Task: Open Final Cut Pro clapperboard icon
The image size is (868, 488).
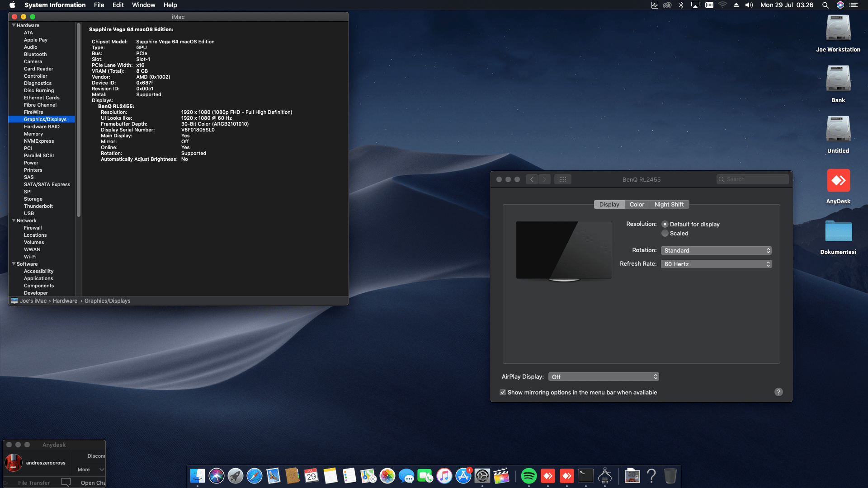Action: click(501, 476)
